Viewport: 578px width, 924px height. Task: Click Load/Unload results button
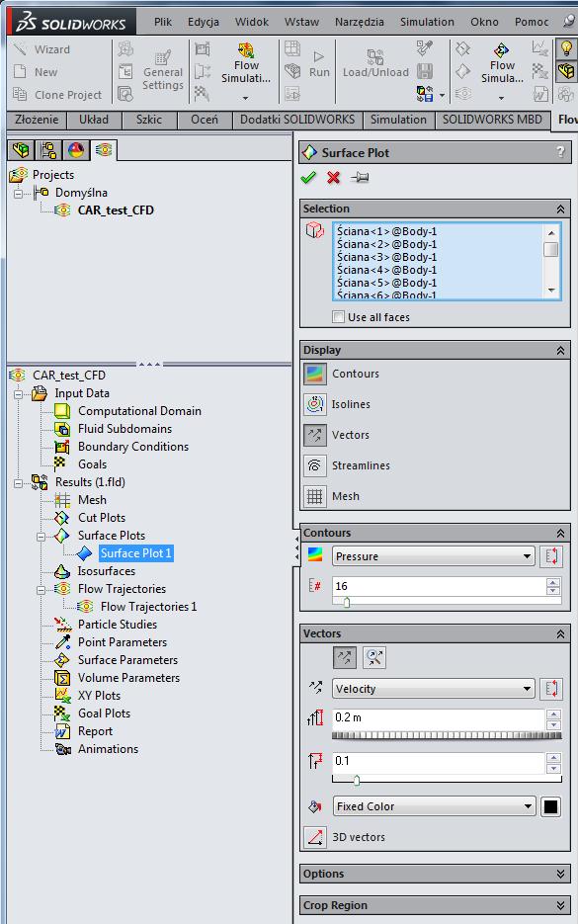[x=375, y=63]
